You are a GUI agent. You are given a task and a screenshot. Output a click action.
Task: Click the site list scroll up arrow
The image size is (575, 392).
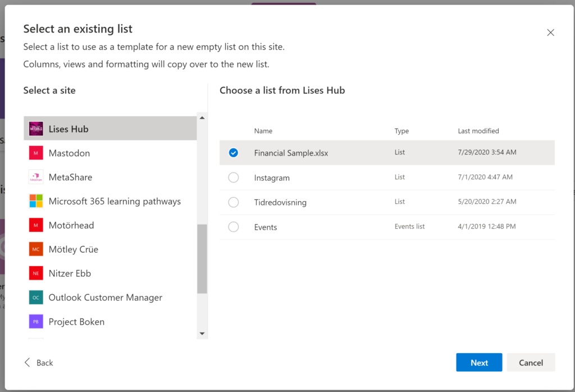coord(202,118)
